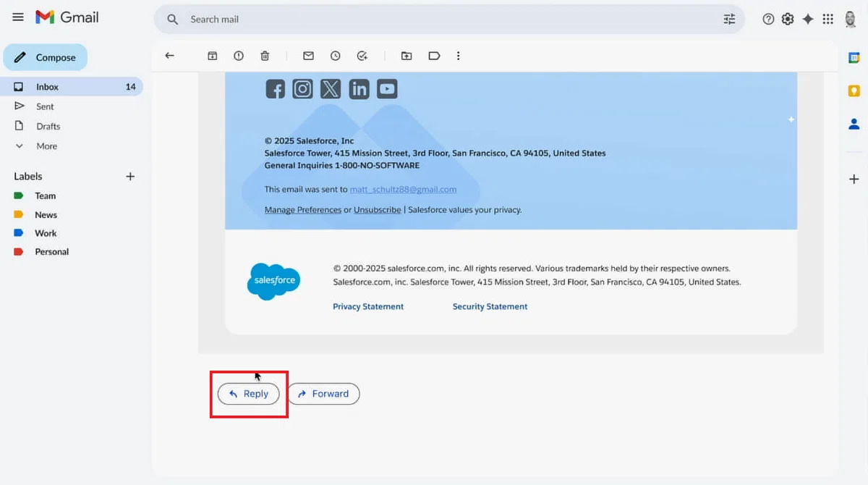Image resolution: width=868 pixels, height=485 pixels.
Task: Visit Salesforce LinkedIn icon
Action: tap(359, 89)
